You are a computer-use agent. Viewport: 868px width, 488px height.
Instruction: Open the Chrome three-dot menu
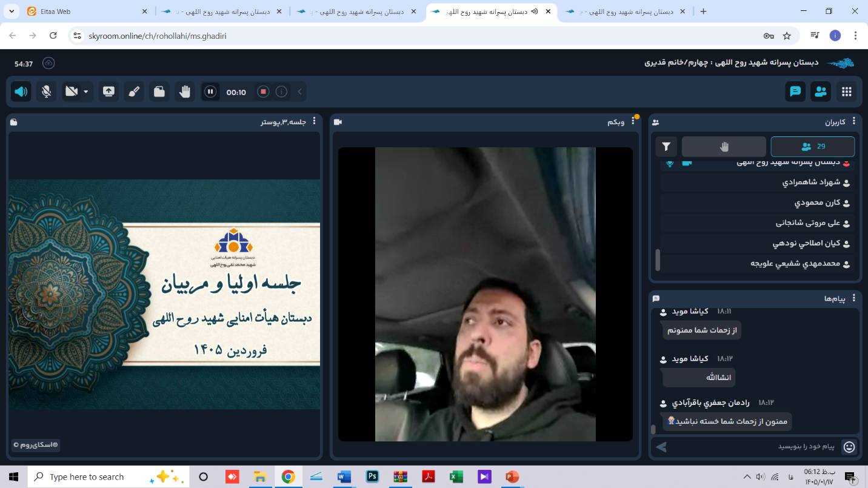[855, 36]
